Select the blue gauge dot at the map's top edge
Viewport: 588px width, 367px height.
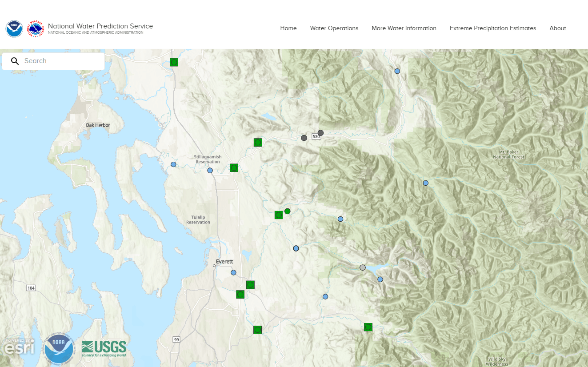click(397, 71)
